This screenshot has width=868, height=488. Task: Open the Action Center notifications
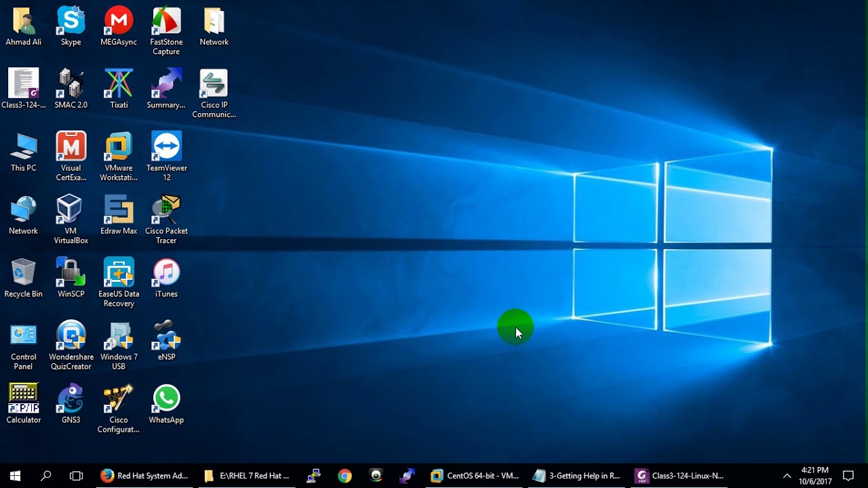pyautogui.click(x=848, y=476)
